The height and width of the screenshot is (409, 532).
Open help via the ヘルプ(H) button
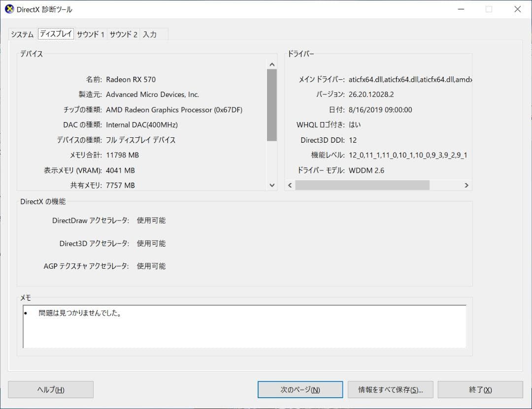click(x=50, y=389)
